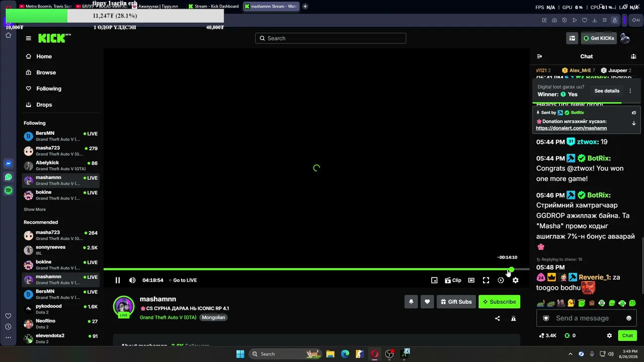
Task: Open the poll three-dot options menu
Action: pyautogui.click(x=630, y=91)
